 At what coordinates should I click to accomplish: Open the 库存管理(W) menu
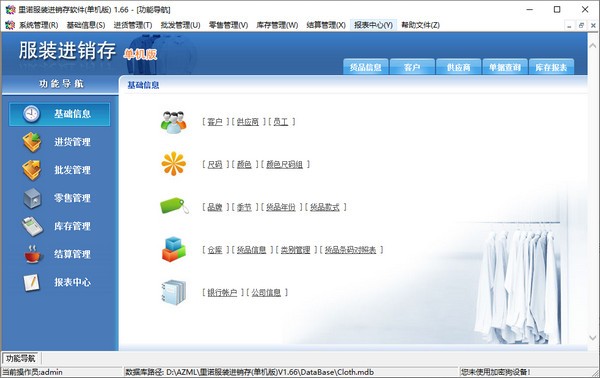277,25
